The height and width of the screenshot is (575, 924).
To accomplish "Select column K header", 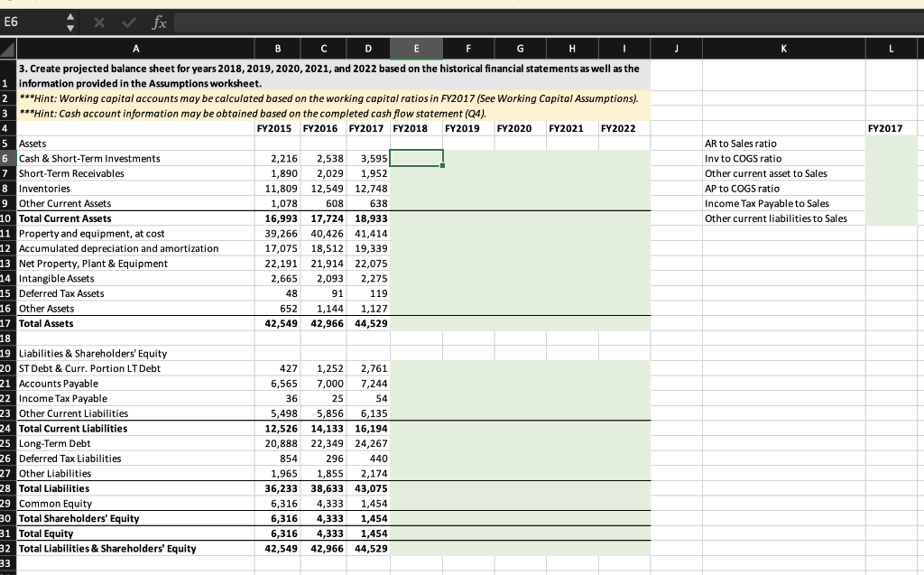I will (784, 49).
